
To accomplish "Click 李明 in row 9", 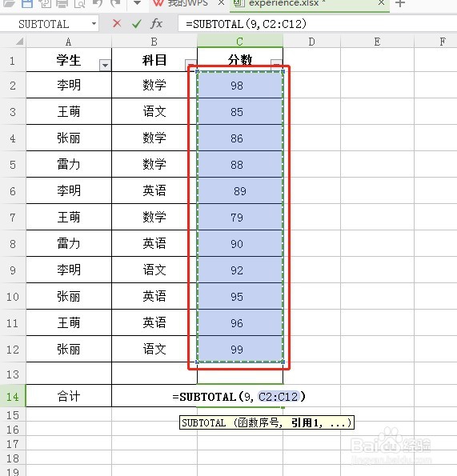I will [69, 270].
